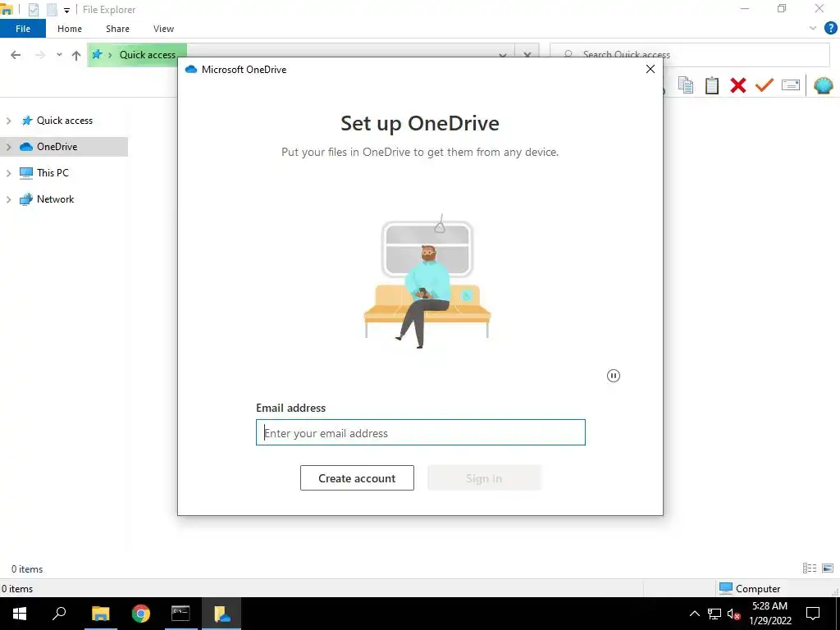Switch to details view icon in status bar

tap(810, 568)
